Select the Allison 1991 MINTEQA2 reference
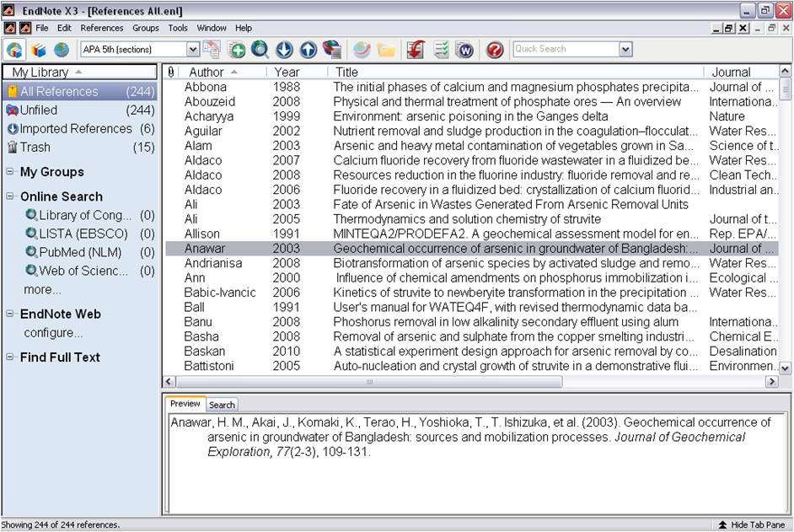 click(472, 234)
